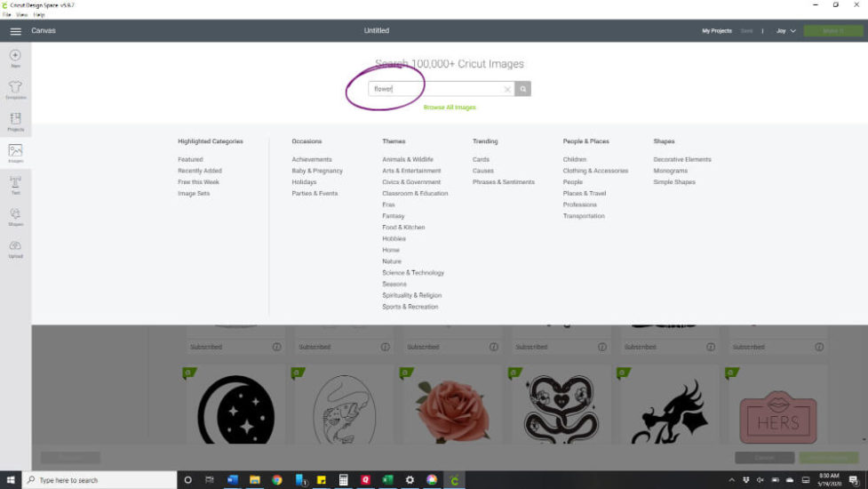
Task: Select Image Sets category
Action: 194,193
